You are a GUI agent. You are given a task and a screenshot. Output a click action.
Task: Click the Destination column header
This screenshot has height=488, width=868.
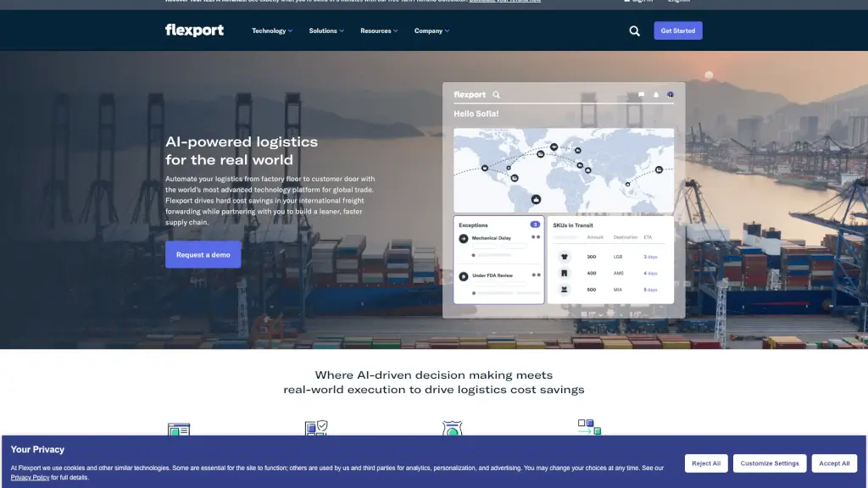click(x=625, y=237)
